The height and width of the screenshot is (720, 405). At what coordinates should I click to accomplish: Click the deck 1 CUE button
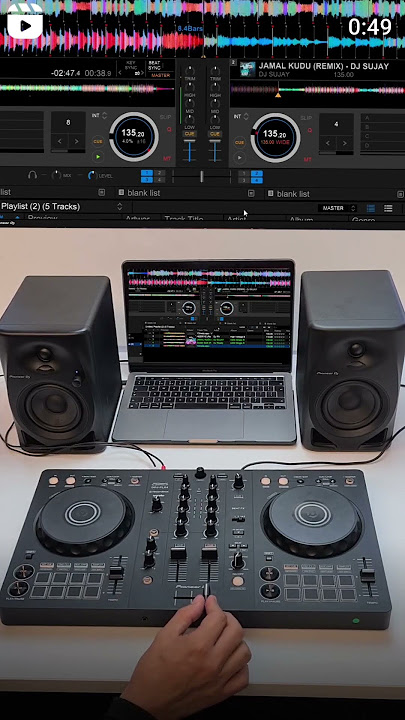pos(98,141)
